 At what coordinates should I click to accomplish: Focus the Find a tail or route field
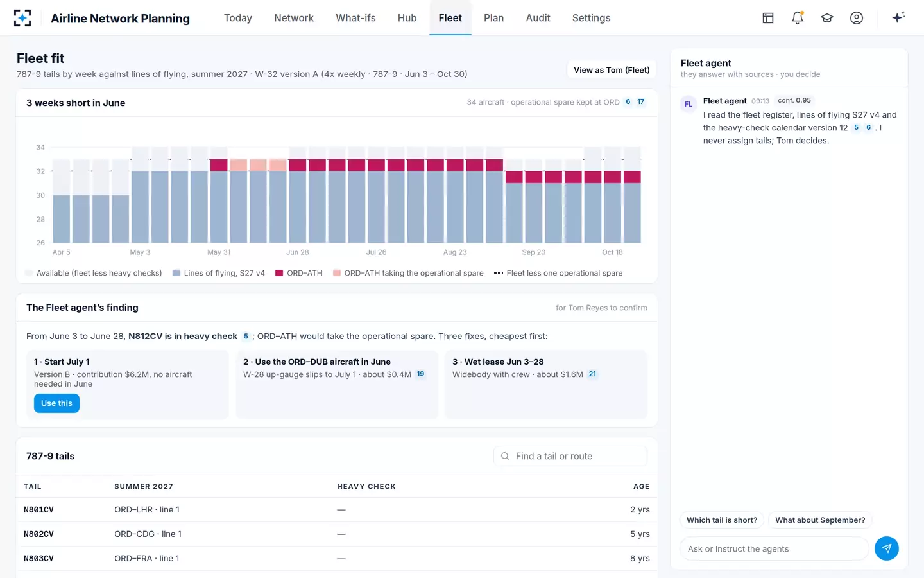point(570,456)
